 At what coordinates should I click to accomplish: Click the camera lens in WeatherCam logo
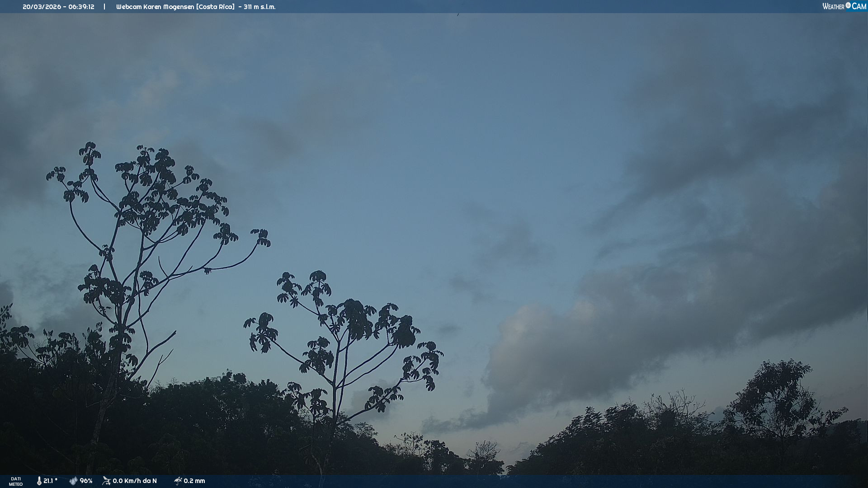tap(848, 5)
